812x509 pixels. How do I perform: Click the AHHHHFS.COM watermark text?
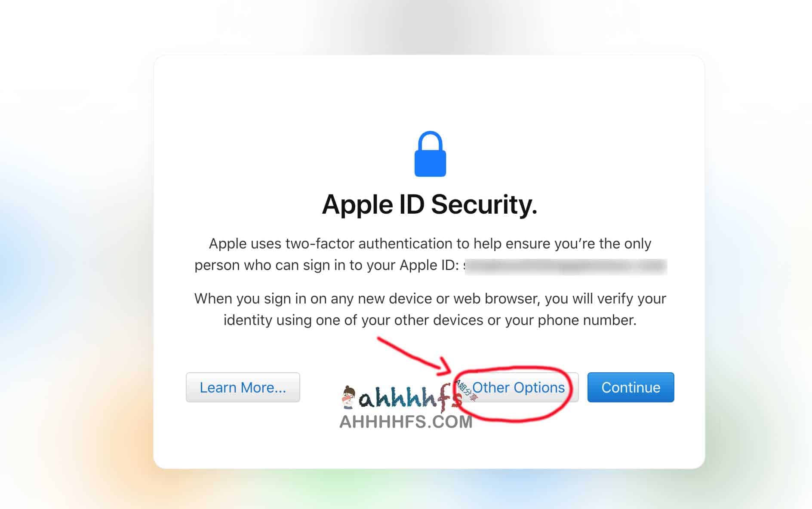click(x=406, y=422)
